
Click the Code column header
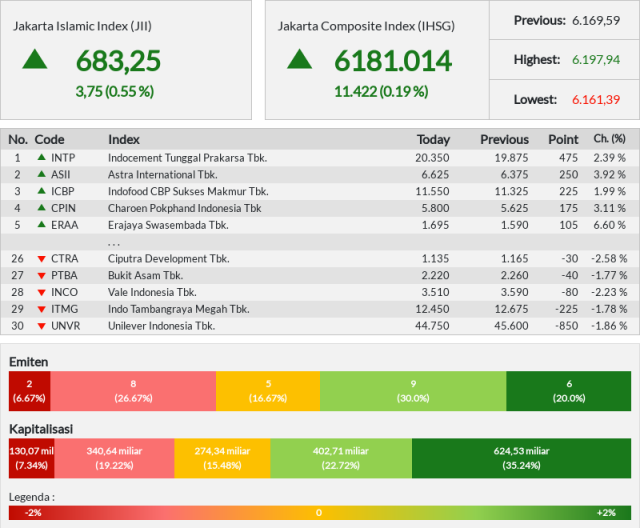[x=49, y=140]
